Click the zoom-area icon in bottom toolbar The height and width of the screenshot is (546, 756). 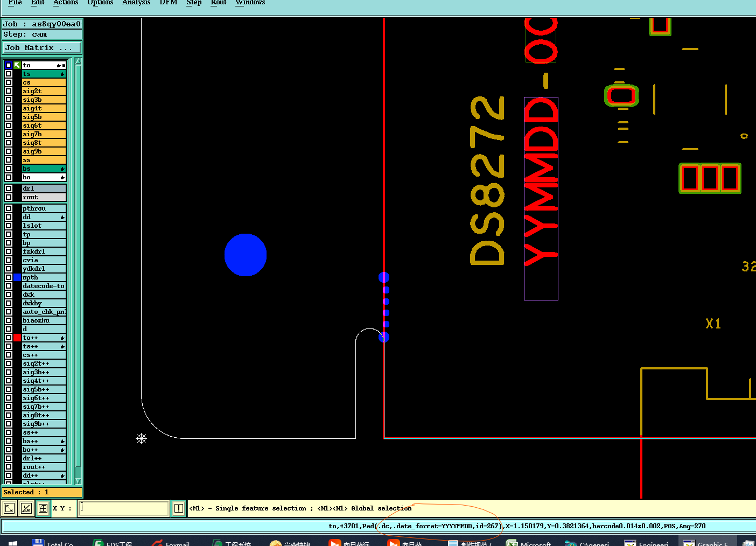[x=9, y=508]
